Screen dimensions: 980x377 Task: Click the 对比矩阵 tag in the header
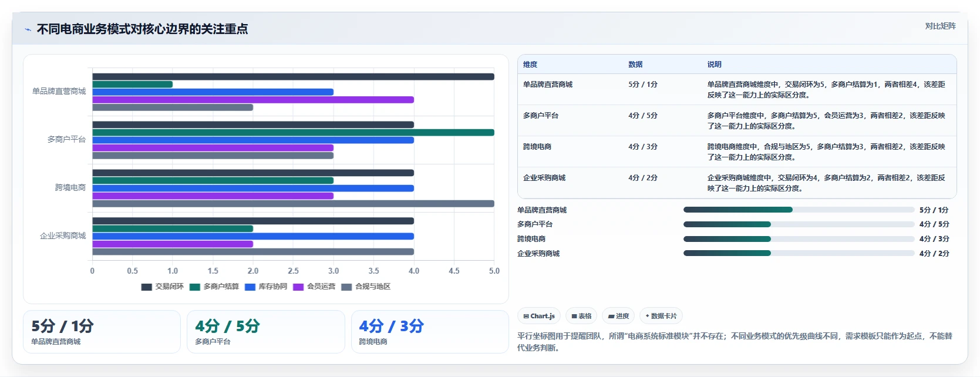tap(940, 26)
